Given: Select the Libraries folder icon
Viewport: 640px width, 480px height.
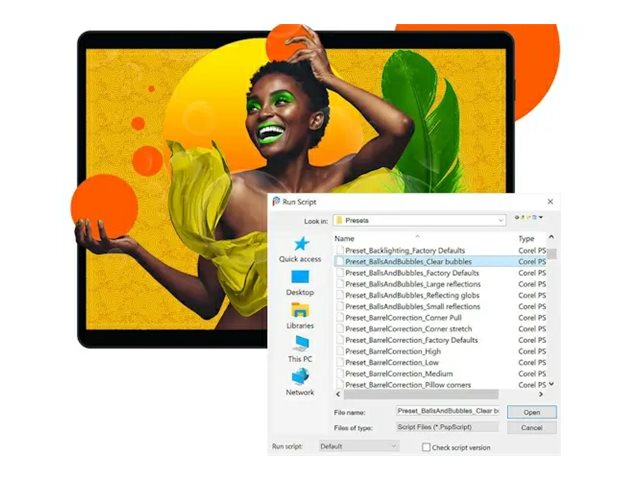Looking at the screenshot, I should click(x=300, y=310).
